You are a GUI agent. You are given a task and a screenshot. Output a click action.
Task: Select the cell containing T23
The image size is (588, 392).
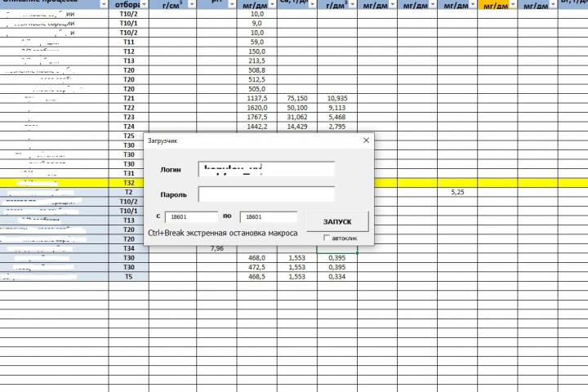tap(129, 117)
